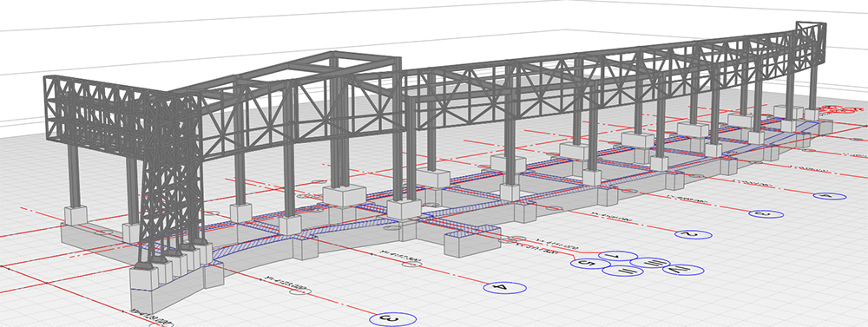Select the grid axis bubble labeled 2
The height and width of the screenshot is (327, 868).
pos(694,234)
